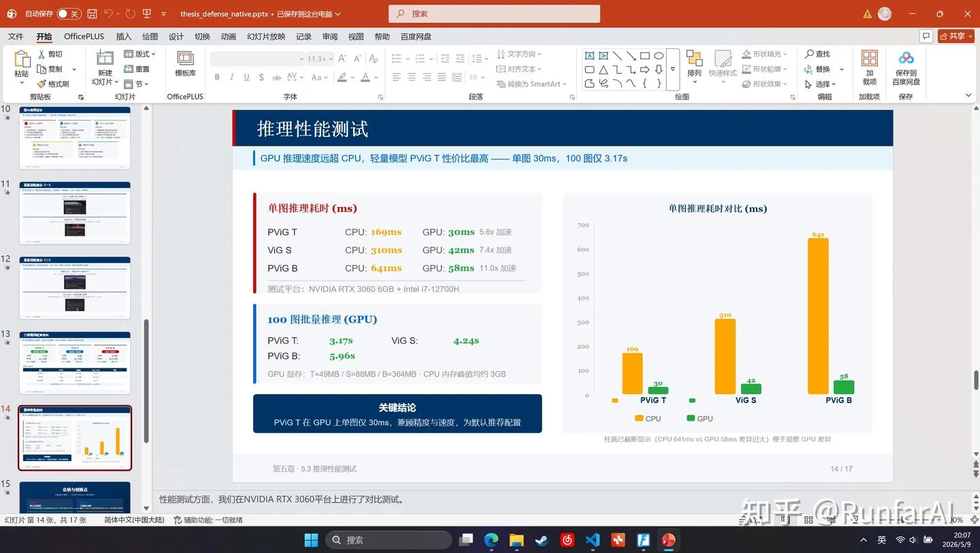Switch to the 设计 ribbon tab
The width and height of the screenshot is (980, 553).
pyautogui.click(x=176, y=36)
